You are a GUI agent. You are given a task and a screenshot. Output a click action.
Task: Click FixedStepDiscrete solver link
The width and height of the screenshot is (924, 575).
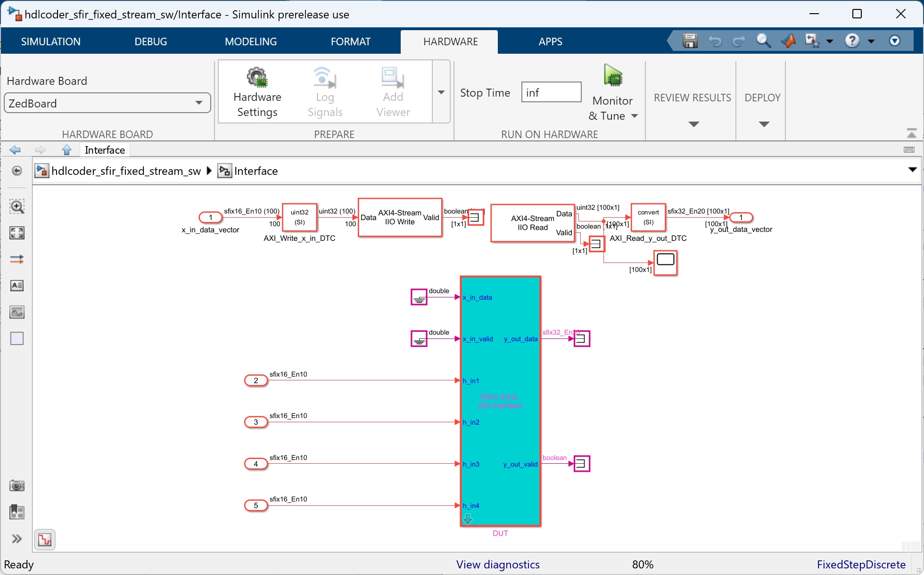(861, 565)
